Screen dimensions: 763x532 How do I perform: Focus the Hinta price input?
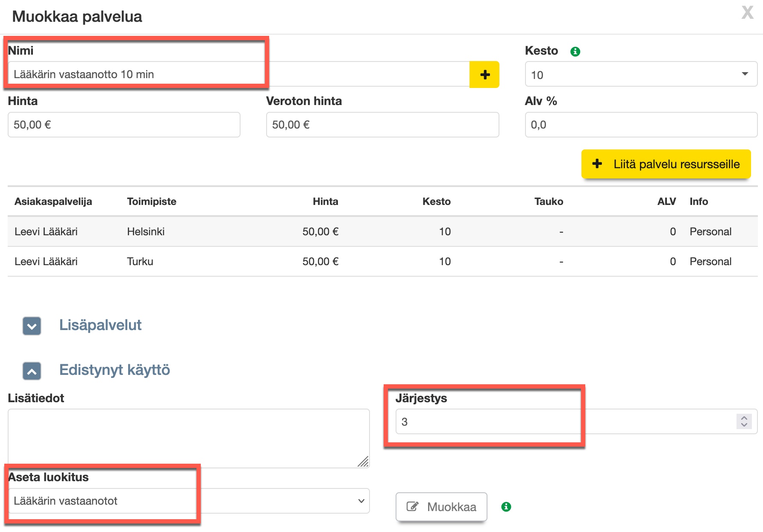(124, 125)
